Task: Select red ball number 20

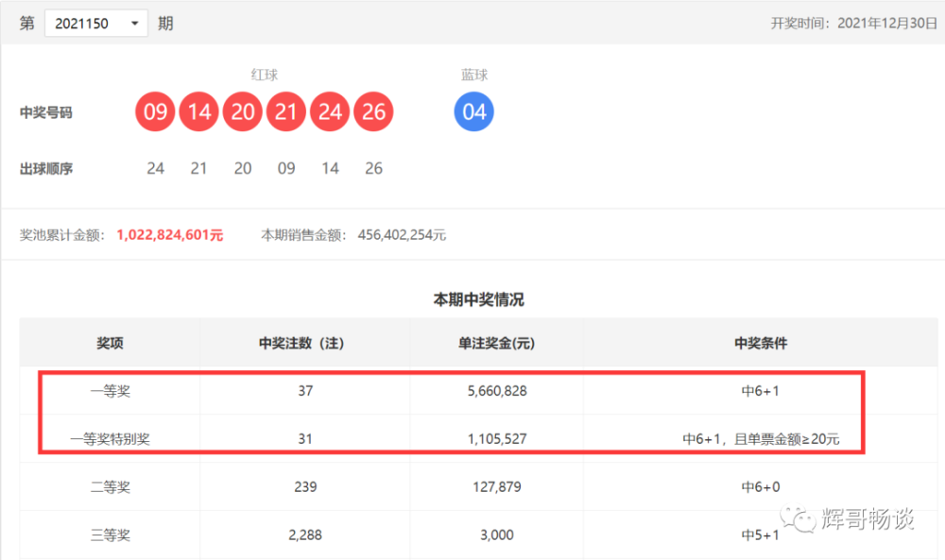Action: pyautogui.click(x=242, y=111)
